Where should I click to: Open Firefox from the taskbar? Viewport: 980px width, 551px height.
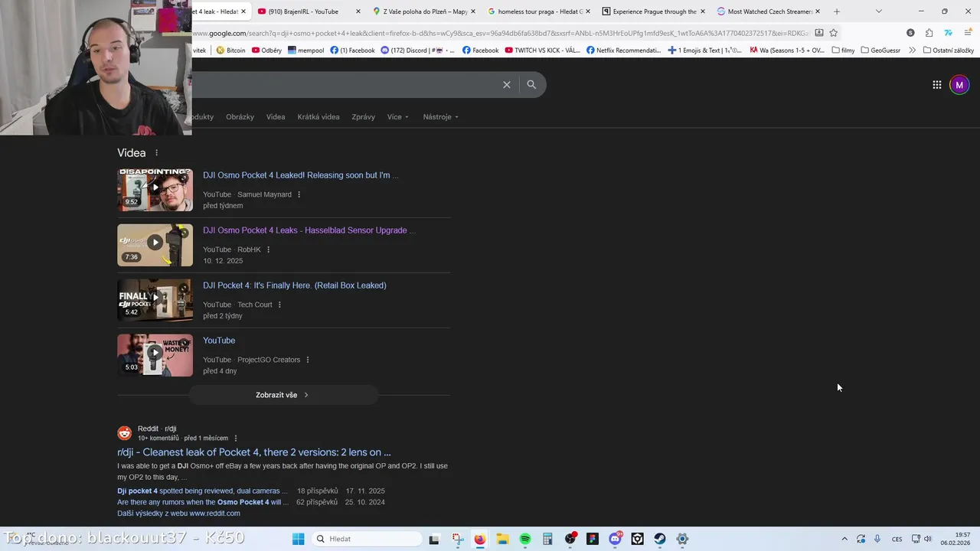click(479, 539)
